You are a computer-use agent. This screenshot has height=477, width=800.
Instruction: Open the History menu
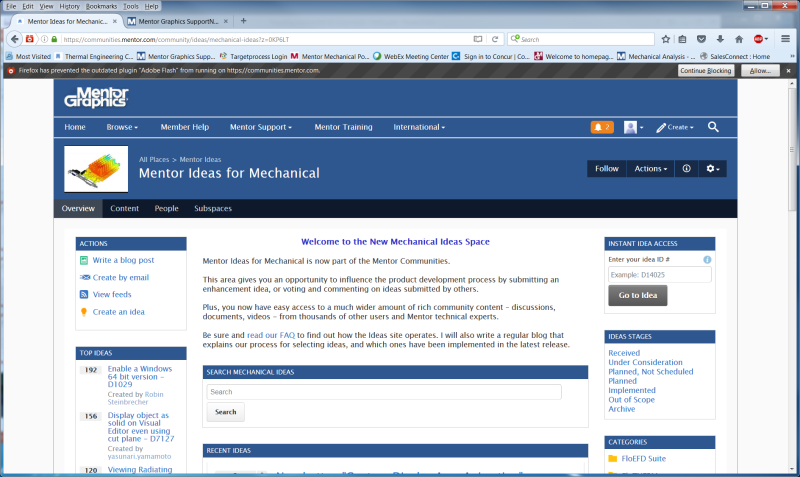click(x=69, y=6)
